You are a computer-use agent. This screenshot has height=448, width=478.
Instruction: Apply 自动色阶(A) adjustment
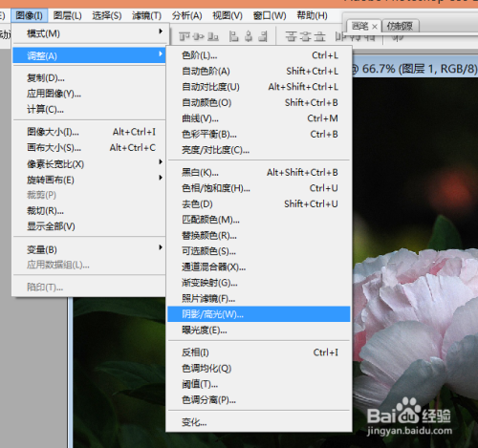[259, 71]
